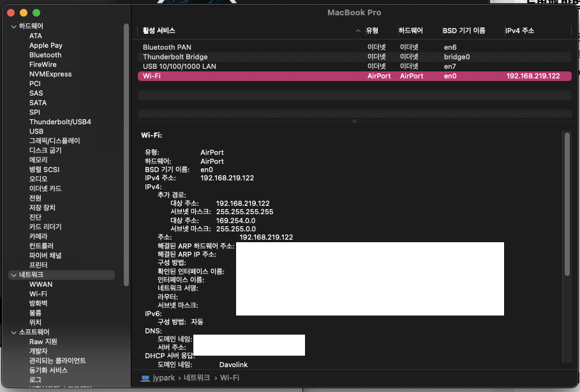Select 카메라 in the sidebar
Screen dimensions: 580x392
(38, 236)
